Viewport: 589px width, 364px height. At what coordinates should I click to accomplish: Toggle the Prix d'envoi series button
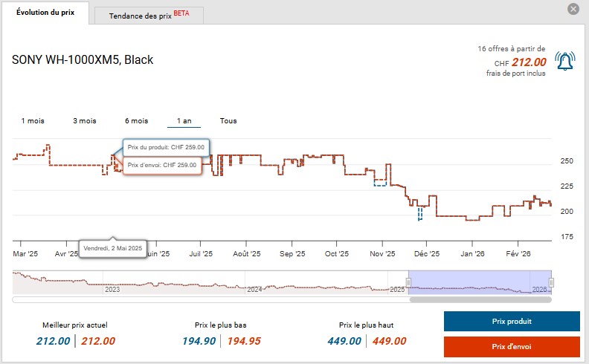512,346
